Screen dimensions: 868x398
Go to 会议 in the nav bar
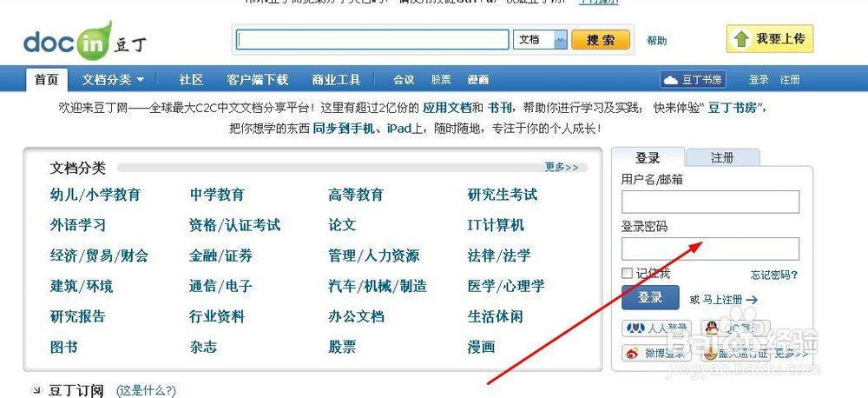pos(404,80)
